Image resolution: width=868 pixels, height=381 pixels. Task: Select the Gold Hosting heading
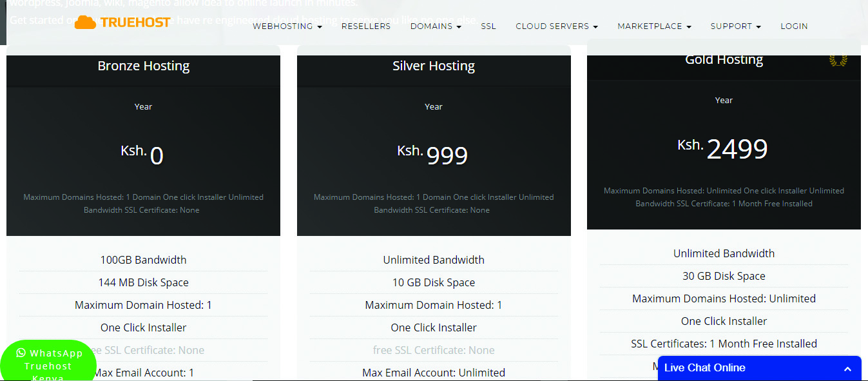pos(724,59)
